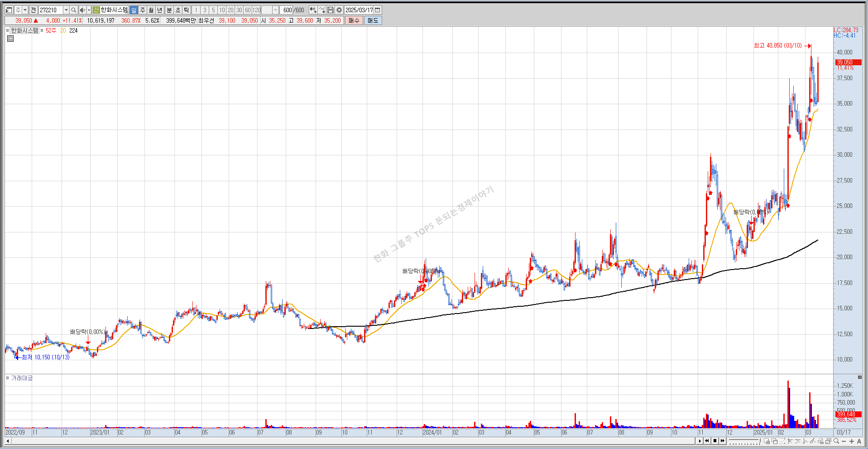This screenshot has height=449, width=868.
Task: Click the slanted line drawing icon in bottom toolbar
Action: click(813, 441)
